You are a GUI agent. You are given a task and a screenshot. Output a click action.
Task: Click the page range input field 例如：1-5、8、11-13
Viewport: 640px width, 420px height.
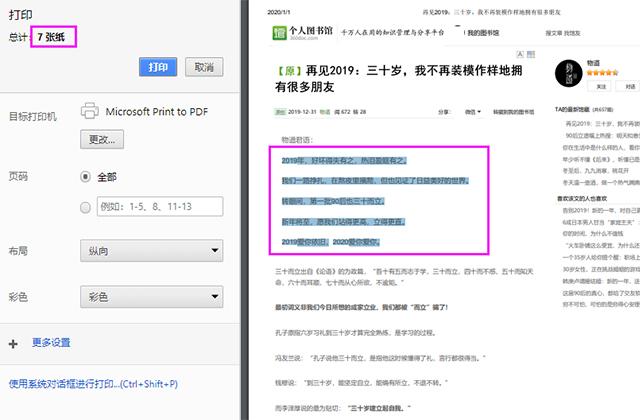[x=160, y=207]
